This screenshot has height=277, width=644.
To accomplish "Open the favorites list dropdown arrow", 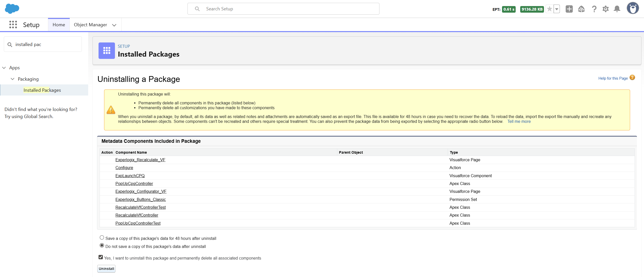I will [x=557, y=9].
